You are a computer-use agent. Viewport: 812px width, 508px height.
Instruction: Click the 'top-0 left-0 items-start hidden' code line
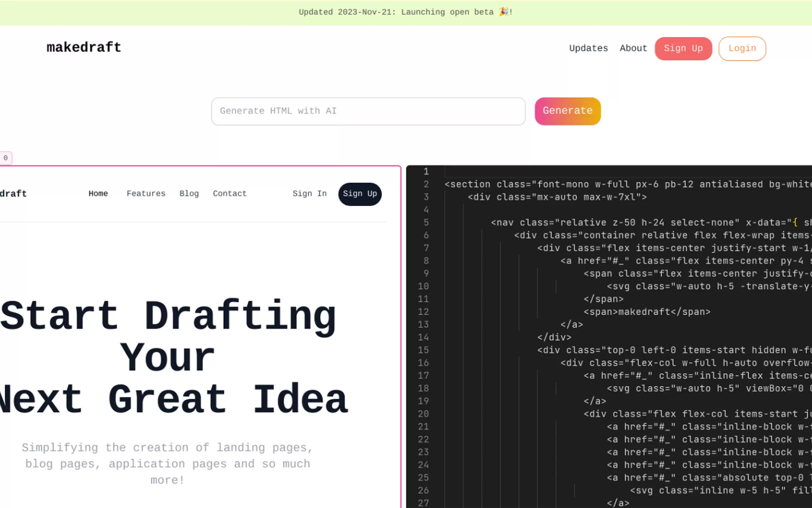[675, 350]
